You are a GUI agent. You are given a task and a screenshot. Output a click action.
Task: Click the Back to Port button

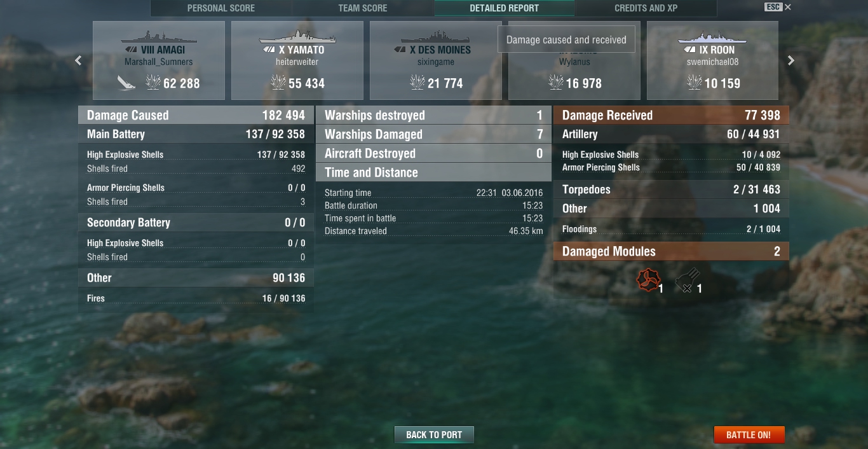pyautogui.click(x=434, y=435)
